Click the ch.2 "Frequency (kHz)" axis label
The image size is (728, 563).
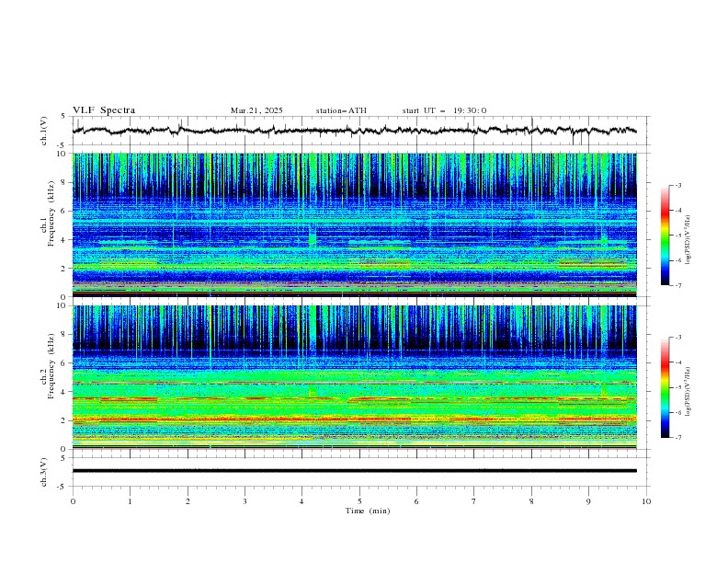pyautogui.click(x=51, y=365)
